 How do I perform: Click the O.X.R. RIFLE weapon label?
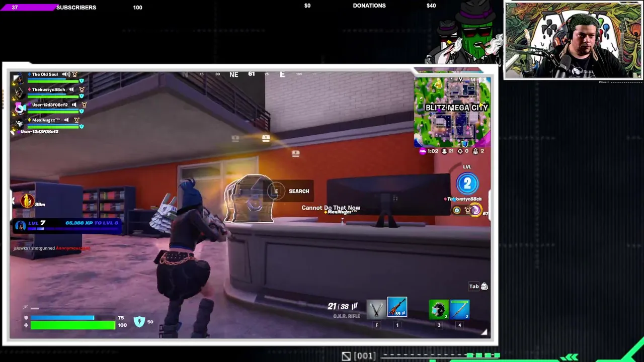coord(347,316)
